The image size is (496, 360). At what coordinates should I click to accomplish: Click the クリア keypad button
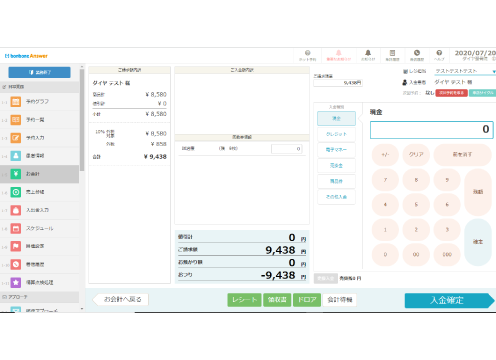tap(416, 155)
